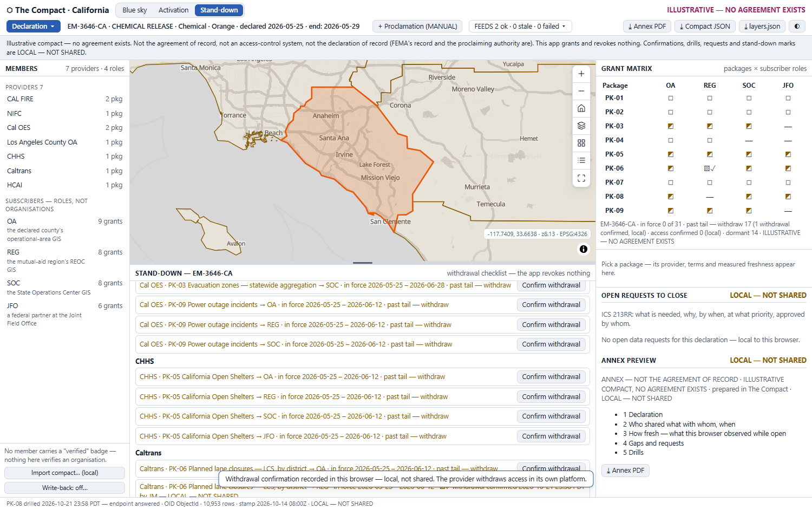The width and height of the screenshot is (812, 509).
Task: Reset map to home extent
Action: point(581,108)
